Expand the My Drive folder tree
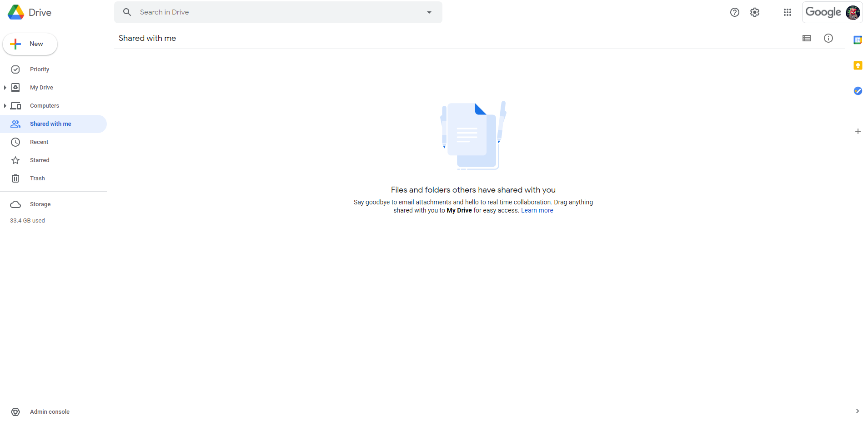 (5, 88)
